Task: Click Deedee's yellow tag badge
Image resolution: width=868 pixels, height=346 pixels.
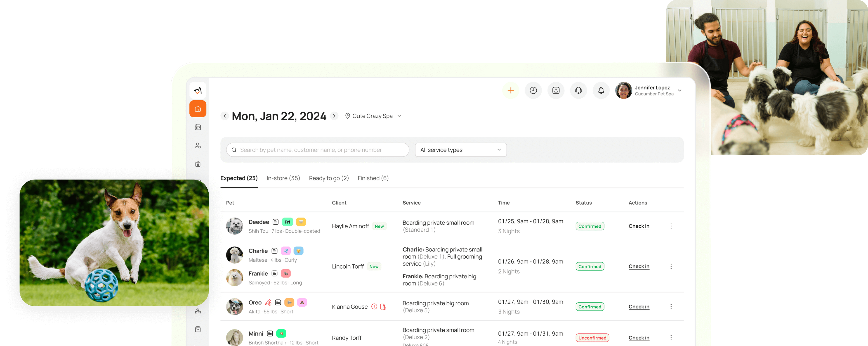Action: pyautogui.click(x=301, y=222)
